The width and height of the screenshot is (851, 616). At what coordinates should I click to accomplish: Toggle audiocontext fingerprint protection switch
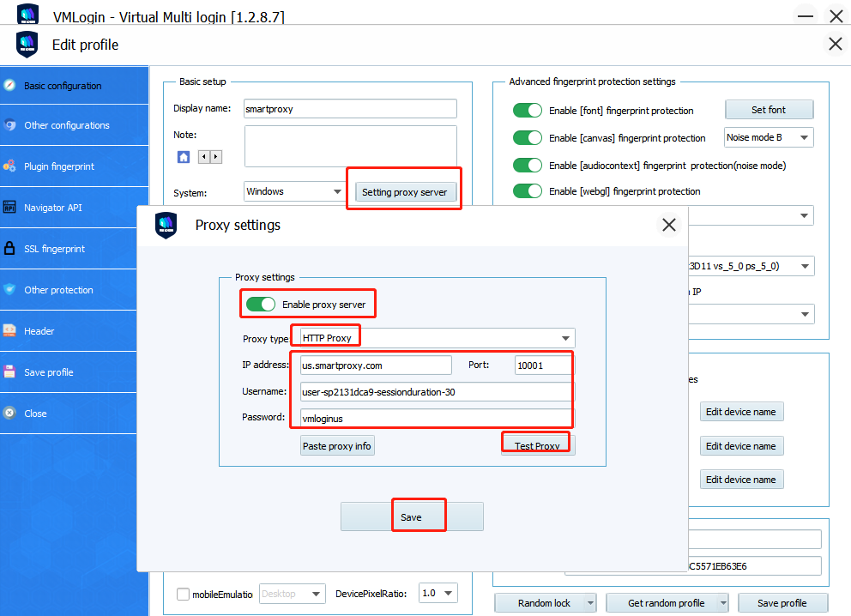pos(527,165)
